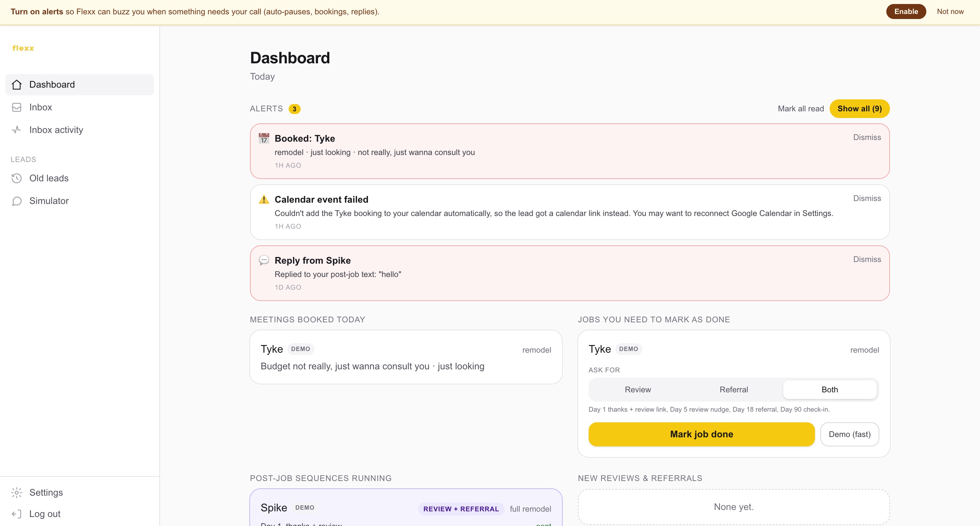This screenshot has height=526, width=980.
Task: Click the Log out arrow icon
Action: tap(17, 514)
